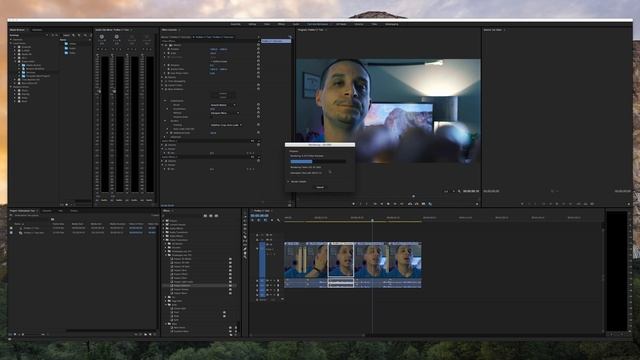Select the first clip in the timeline
The height and width of the screenshot is (360, 640).
[x=295, y=260]
